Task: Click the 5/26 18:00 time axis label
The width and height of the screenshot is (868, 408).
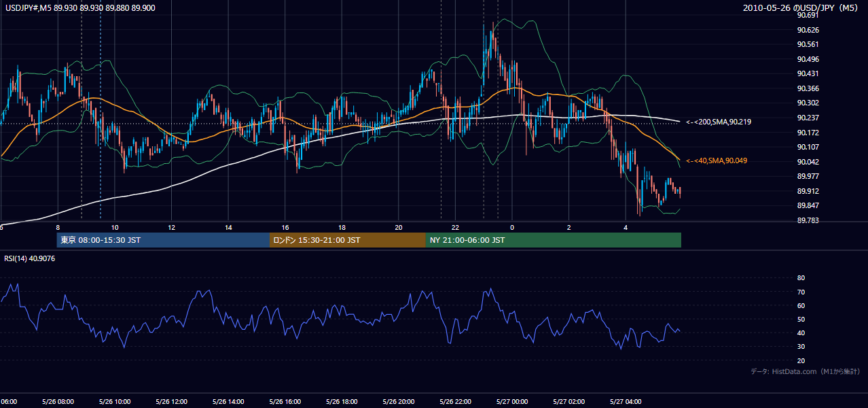Action: point(342,402)
